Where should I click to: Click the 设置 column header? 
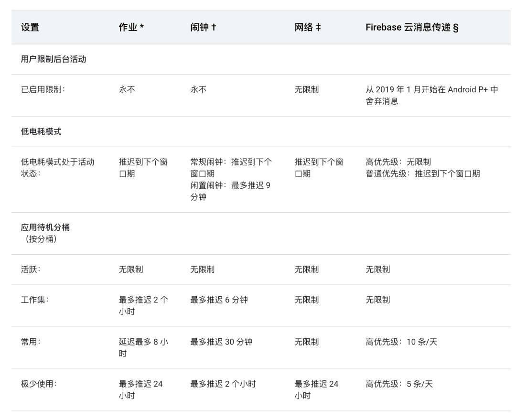(30, 27)
